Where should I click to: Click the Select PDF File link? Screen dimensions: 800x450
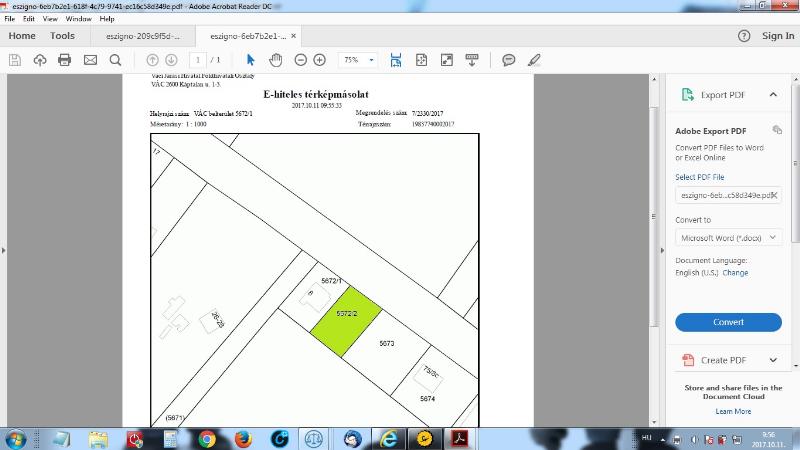700,177
